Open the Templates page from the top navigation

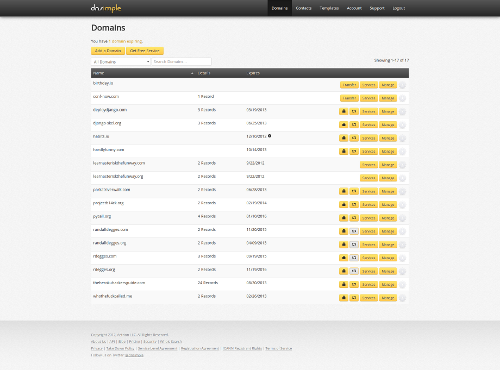click(329, 8)
